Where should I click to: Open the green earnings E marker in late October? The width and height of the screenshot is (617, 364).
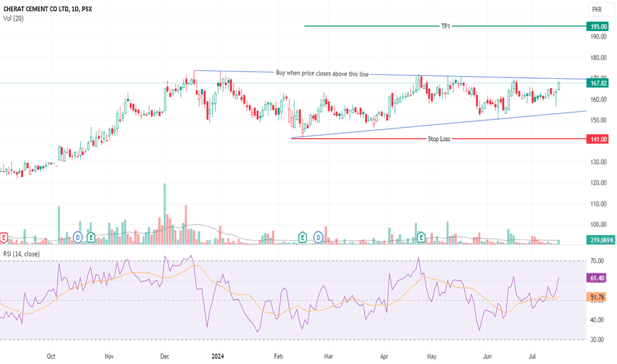click(x=91, y=238)
